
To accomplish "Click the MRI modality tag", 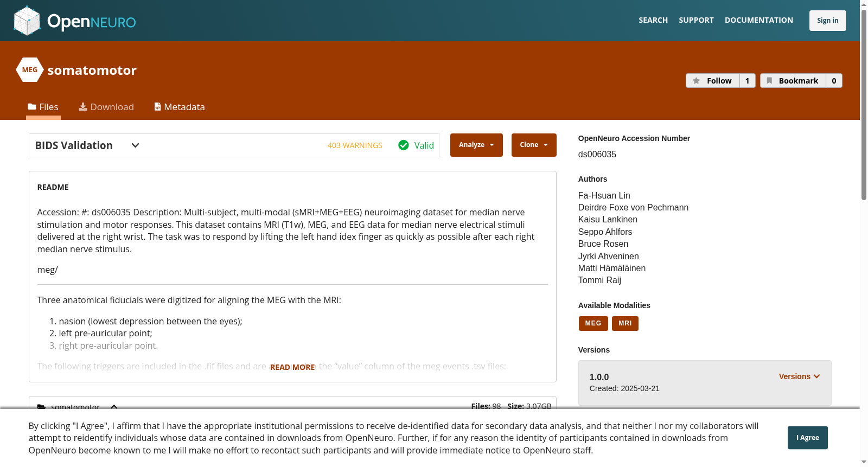I will (x=625, y=323).
